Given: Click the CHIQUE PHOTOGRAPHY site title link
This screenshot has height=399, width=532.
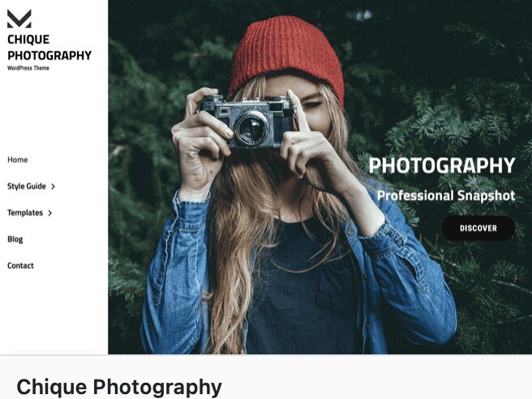Looking at the screenshot, I should (49, 48).
